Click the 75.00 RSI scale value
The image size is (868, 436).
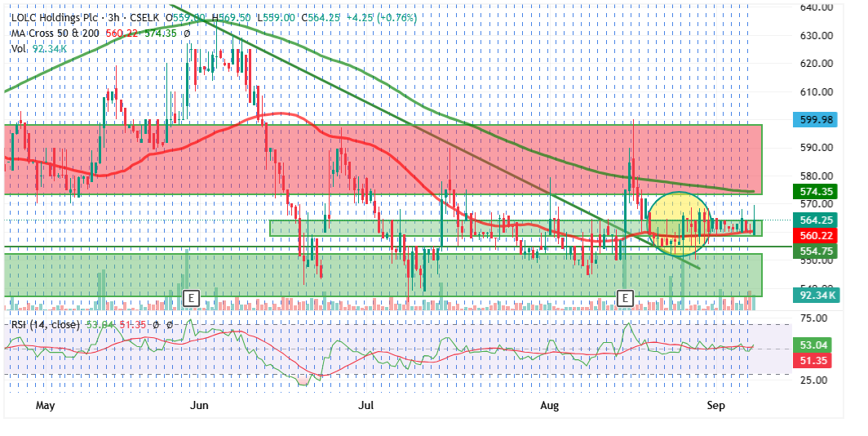click(x=814, y=318)
